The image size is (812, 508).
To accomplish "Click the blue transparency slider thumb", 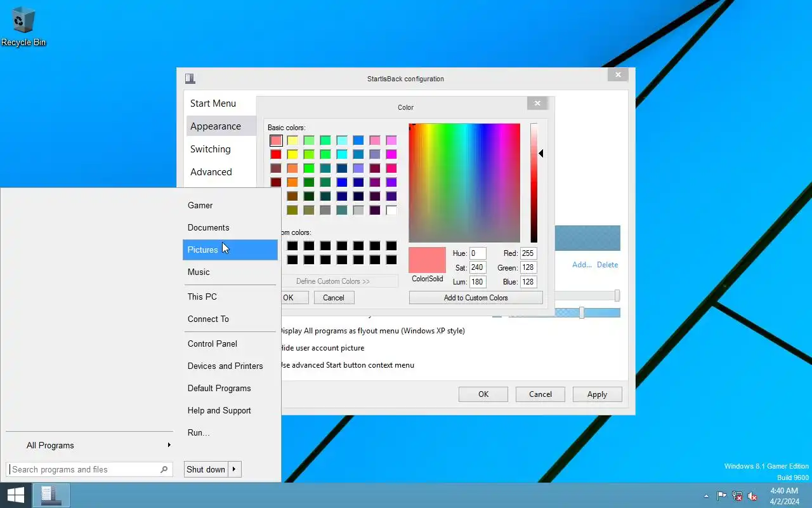I will [x=581, y=312].
